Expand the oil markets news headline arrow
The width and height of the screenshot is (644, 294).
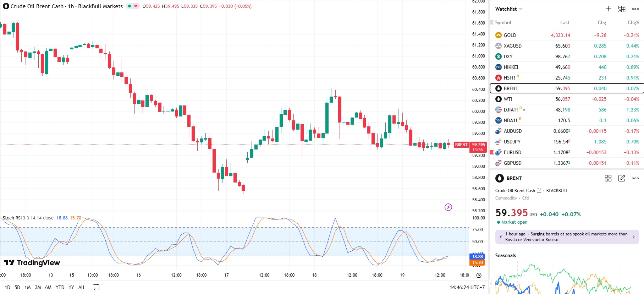pyautogui.click(x=634, y=237)
